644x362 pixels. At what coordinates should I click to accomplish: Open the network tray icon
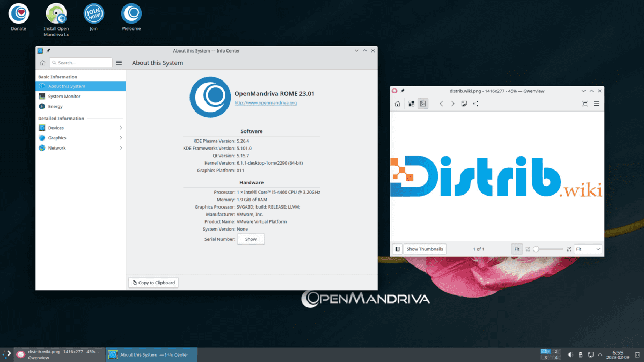click(591, 354)
